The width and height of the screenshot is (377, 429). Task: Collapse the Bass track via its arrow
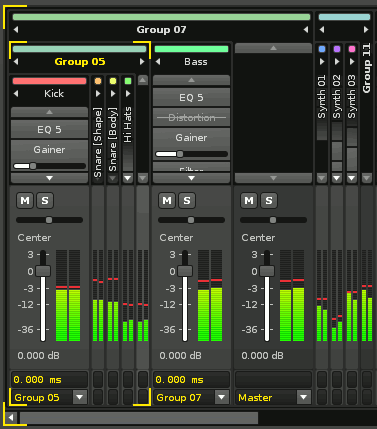pyautogui.click(x=158, y=62)
